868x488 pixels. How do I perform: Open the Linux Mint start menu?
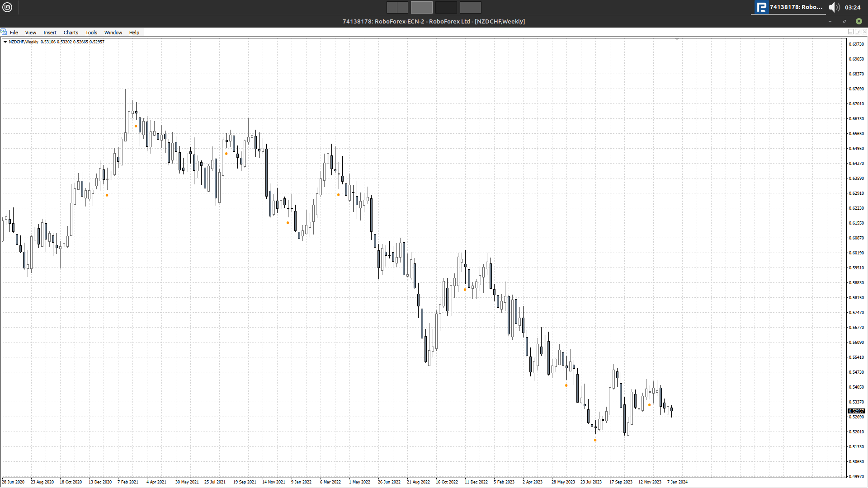(7, 7)
